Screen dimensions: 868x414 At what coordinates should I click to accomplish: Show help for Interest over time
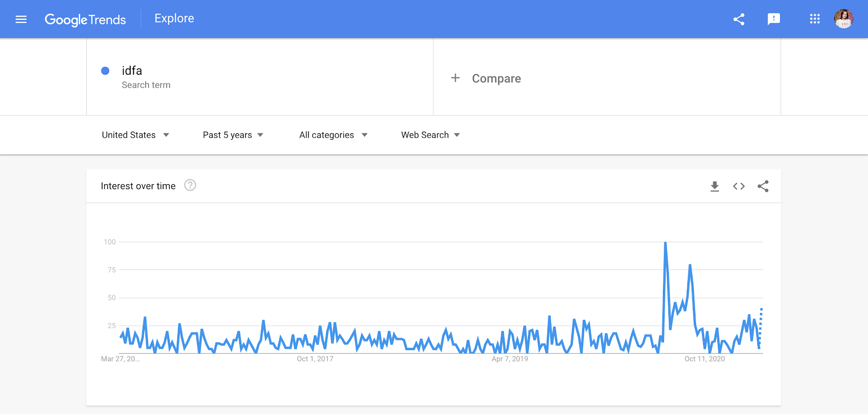(190, 185)
